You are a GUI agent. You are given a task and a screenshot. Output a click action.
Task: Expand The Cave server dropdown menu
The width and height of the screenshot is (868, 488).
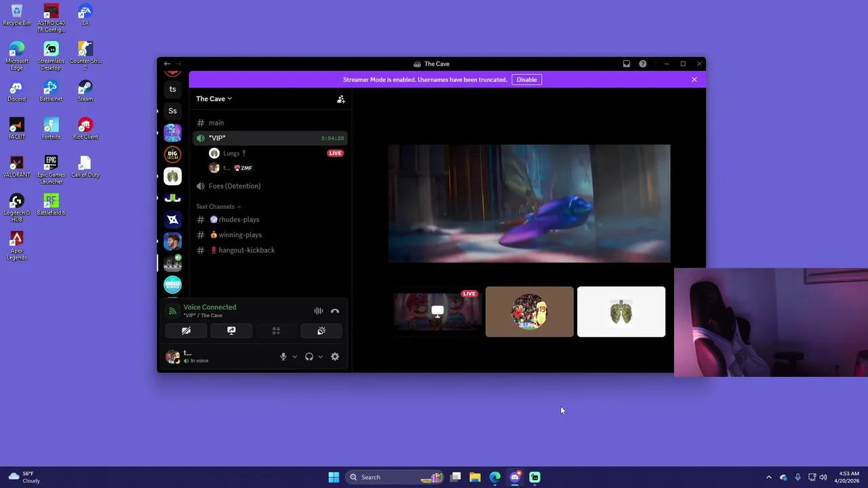[x=214, y=99]
